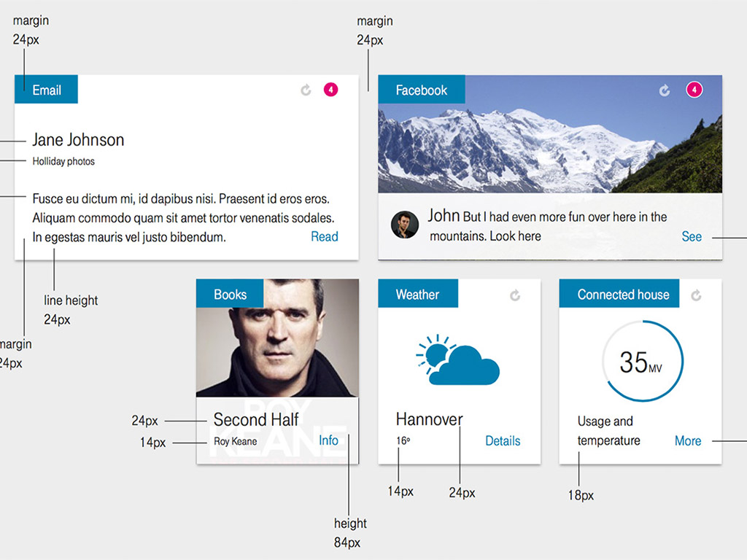The height and width of the screenshot is (560, 747).
Task: Click the sun and cloud weather icon
Action: pyautogui.click(x=458, y=360)
